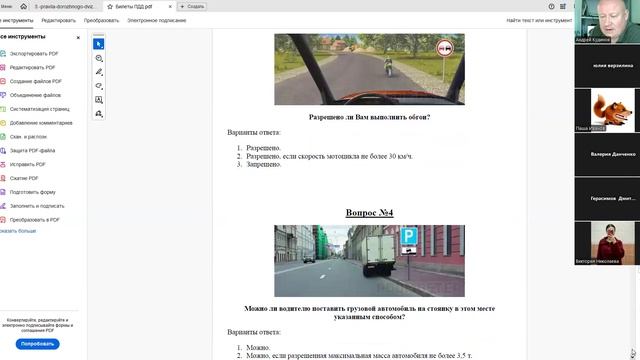This screenshot has width=640, height=360.
Task: Click the Исправить PDF icon
Action: (x=3, y=164)
